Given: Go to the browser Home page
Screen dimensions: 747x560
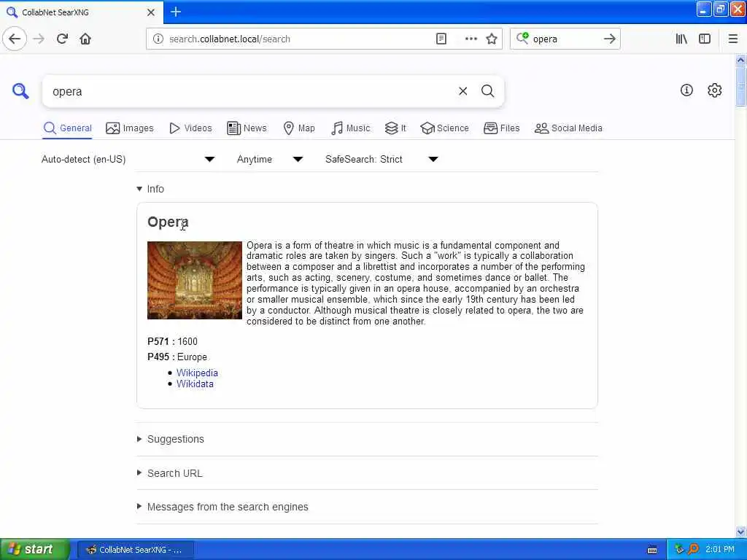Looking at the screenshot, I should pos(85,39).
